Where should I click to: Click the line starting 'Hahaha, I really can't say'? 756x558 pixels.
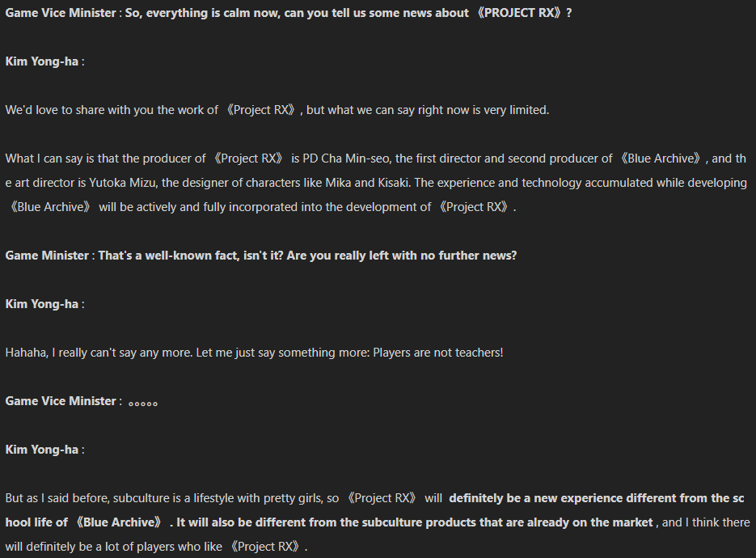point(254,353)
